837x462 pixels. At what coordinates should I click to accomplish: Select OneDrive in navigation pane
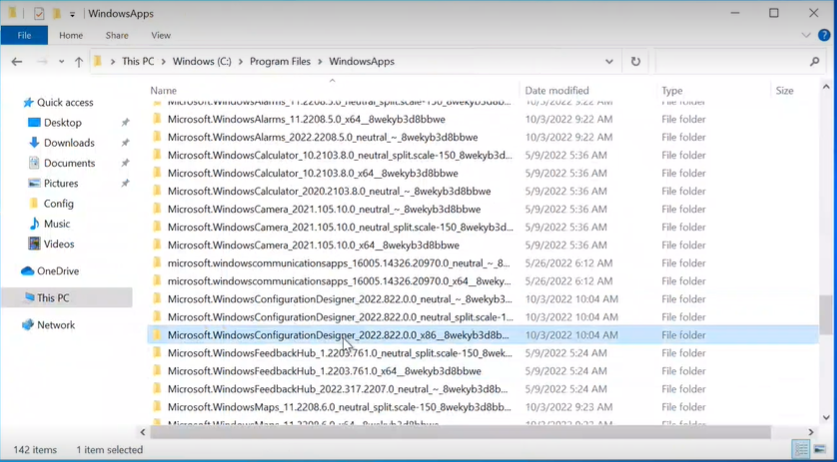click(x=58, y=271)
